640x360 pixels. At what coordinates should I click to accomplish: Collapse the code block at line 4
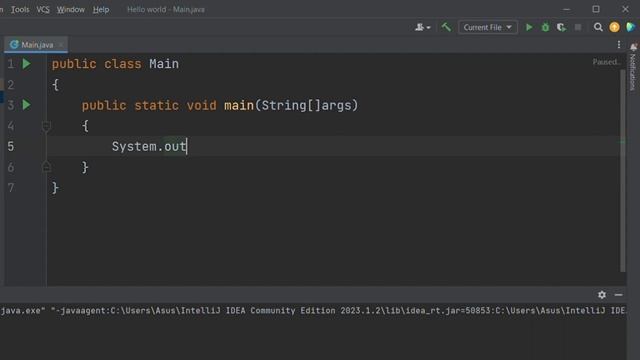[46, 126]
